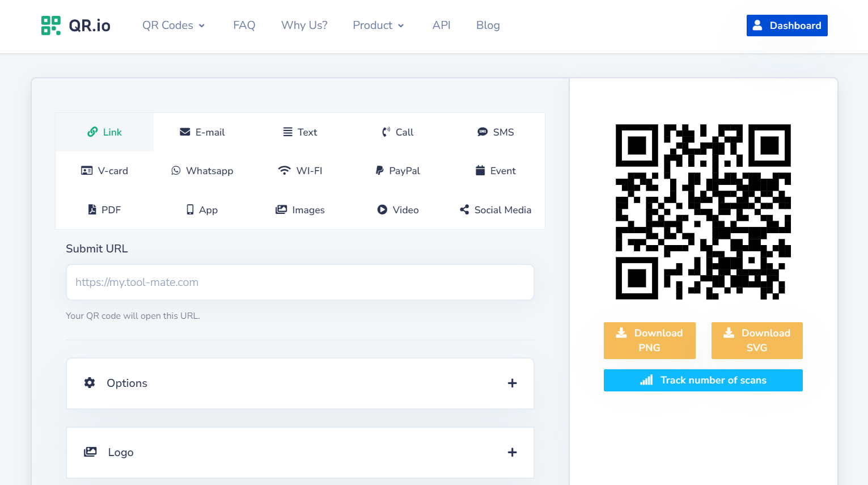Select the WI-FI signal icon

coord(284,170)
